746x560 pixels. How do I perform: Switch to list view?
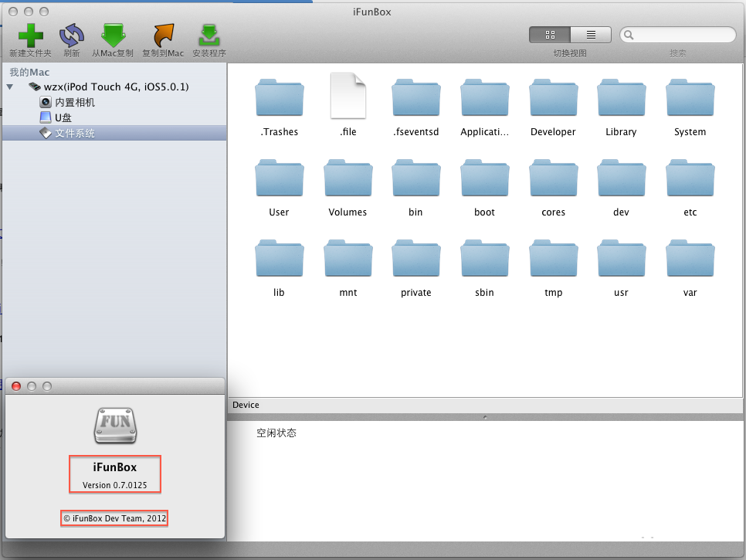(591, 35)
